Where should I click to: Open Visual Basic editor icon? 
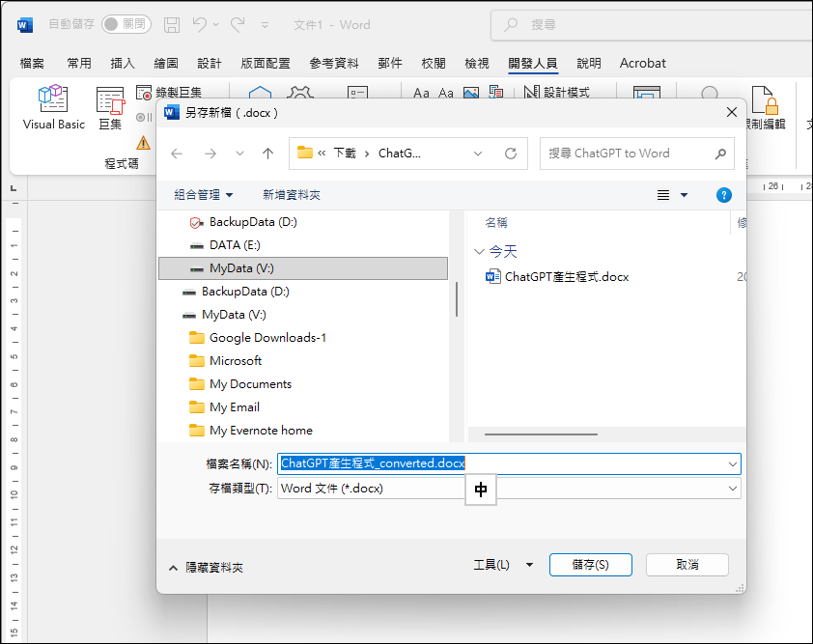[53, 98]
